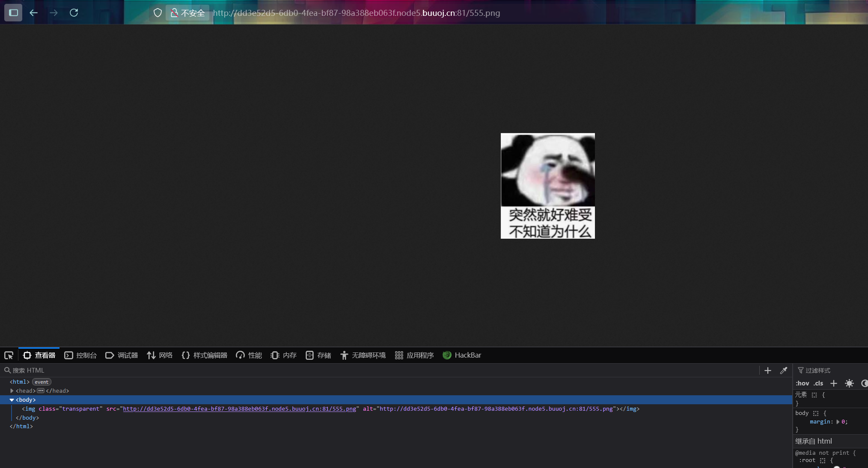The image size is (868, 468).
Task: Click the img alt attribute value
Action: click(496, 409)
